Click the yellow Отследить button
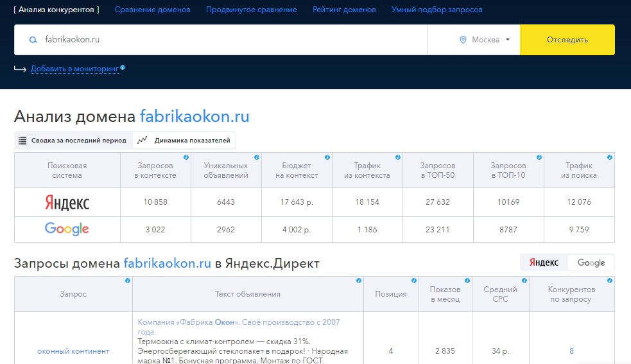Image resolution: width=631 pixels, height=364 pixels. pyautogui.click(x=567, y=39)
